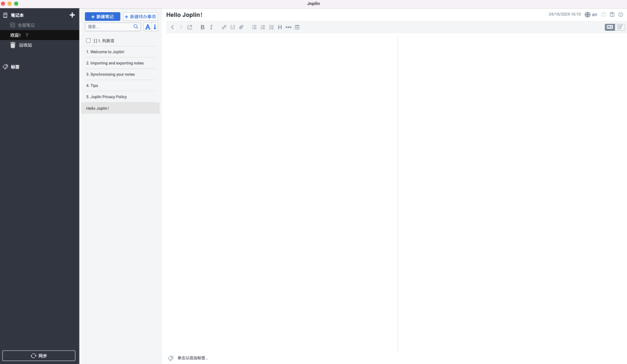Viewport: 627px width, 364px height.
Task: Create a new note 新建笔记
Action: point(102,16)
